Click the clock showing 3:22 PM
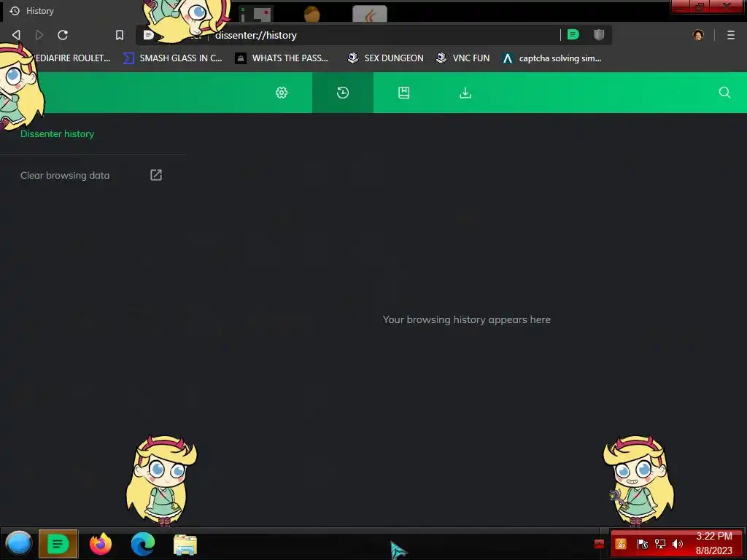747x560 pixels. click(713, 536)
